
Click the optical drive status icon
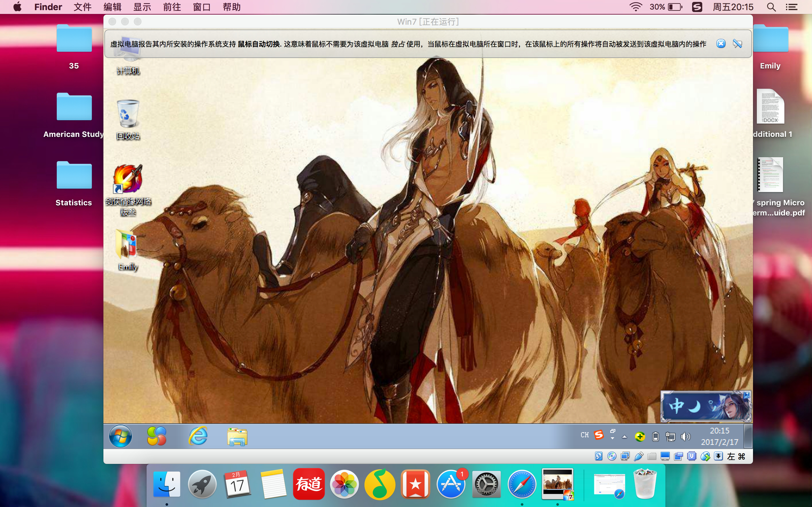coord(612,456)
